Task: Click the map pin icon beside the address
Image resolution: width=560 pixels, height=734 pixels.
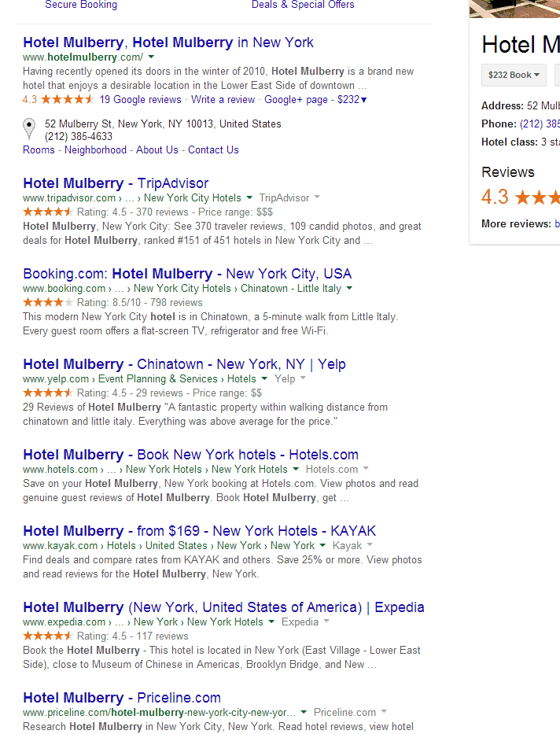Action: click(x=29, y=127)
